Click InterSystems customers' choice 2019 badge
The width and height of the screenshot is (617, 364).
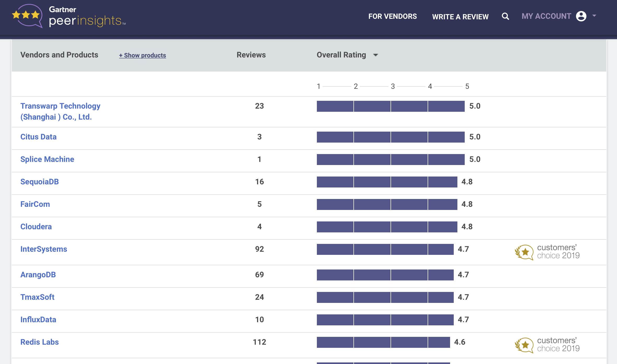pos(547,252)
